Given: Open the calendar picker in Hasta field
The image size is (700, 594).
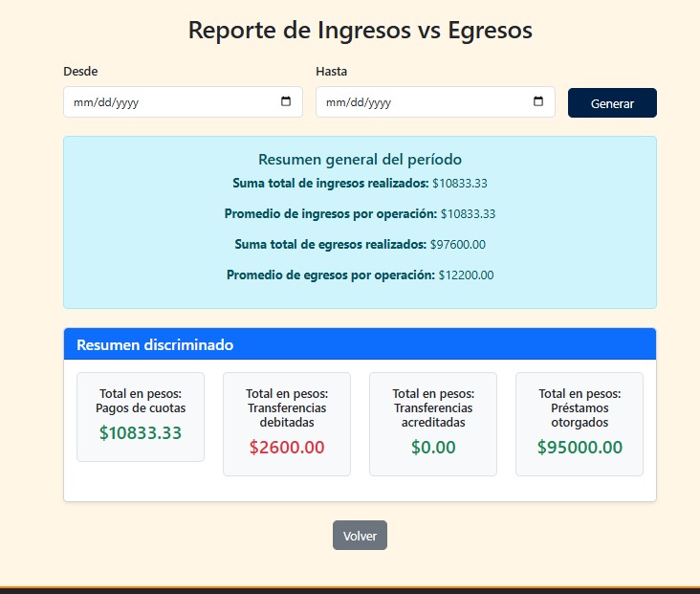Looking at the screenshot, I should (x=538, y=102).
